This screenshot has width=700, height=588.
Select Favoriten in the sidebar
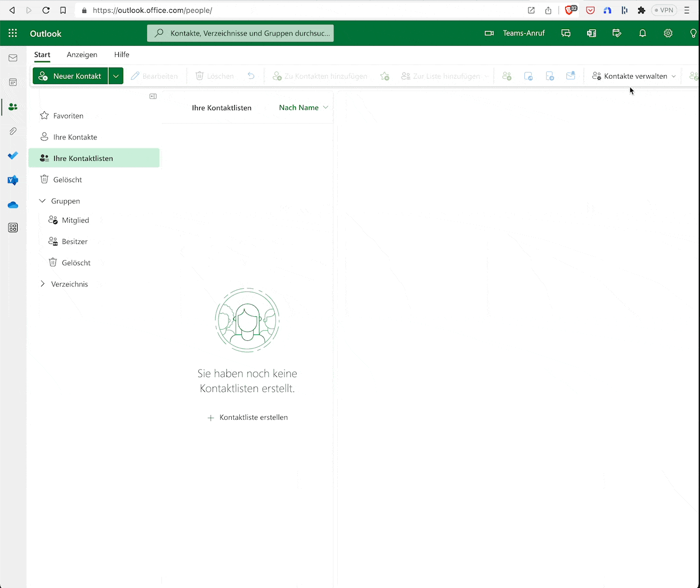tap(94, 116)
